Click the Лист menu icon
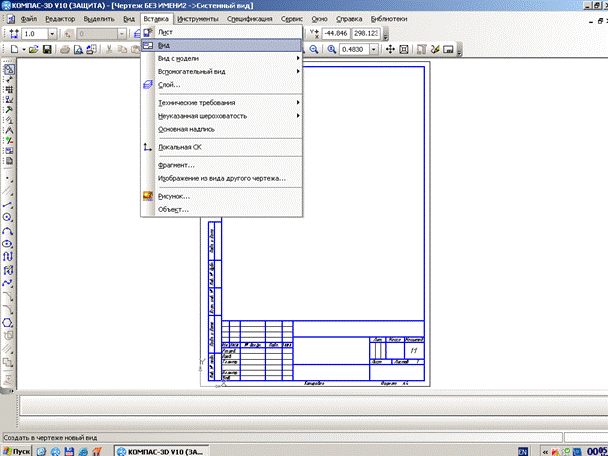 (x=148, y=32)
